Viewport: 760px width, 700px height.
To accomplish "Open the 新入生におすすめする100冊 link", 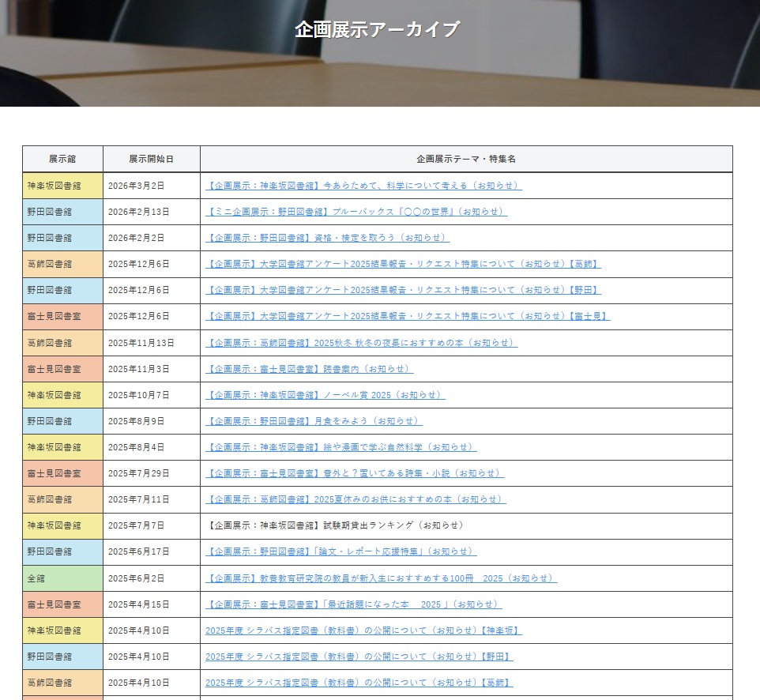I will (x=381, y=578).
